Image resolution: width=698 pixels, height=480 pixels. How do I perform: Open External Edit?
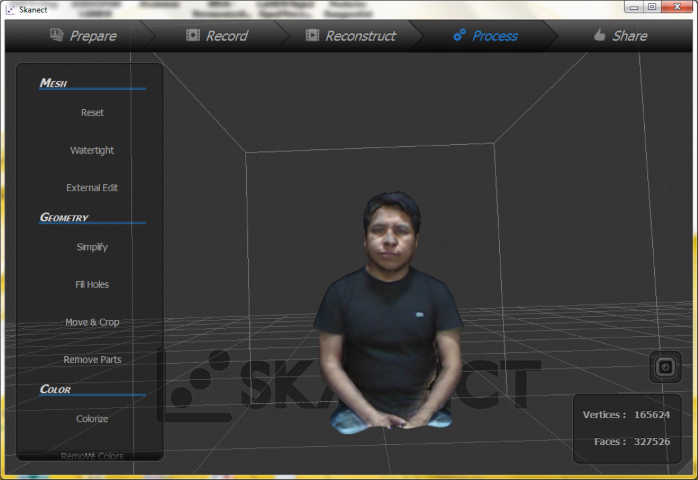point(92,188)
